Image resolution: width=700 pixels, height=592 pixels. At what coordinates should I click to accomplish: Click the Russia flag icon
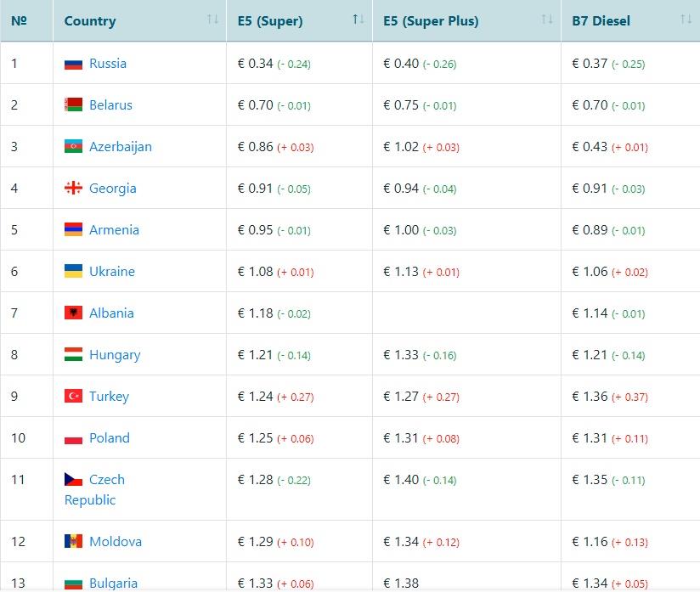[x=73, y=64]
